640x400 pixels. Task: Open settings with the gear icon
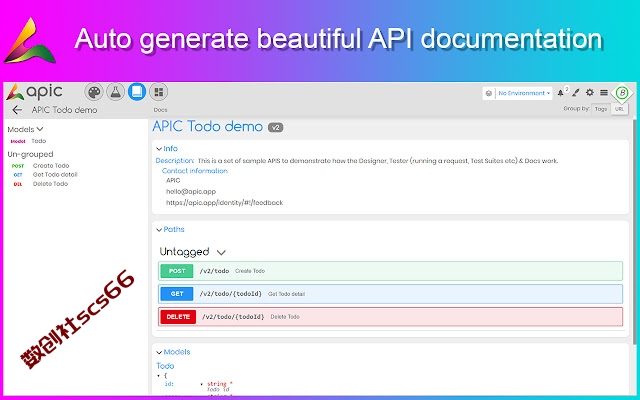(x=590, y=93)
